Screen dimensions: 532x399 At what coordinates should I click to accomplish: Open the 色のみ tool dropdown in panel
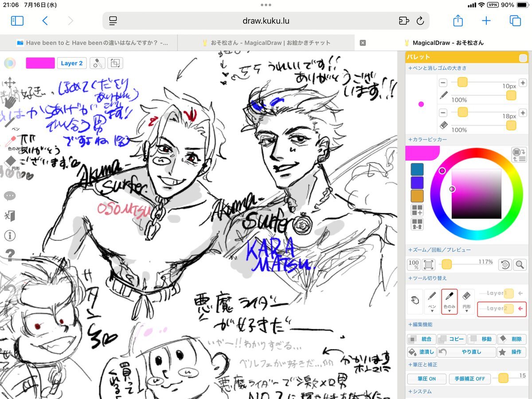tap(449, 301)
